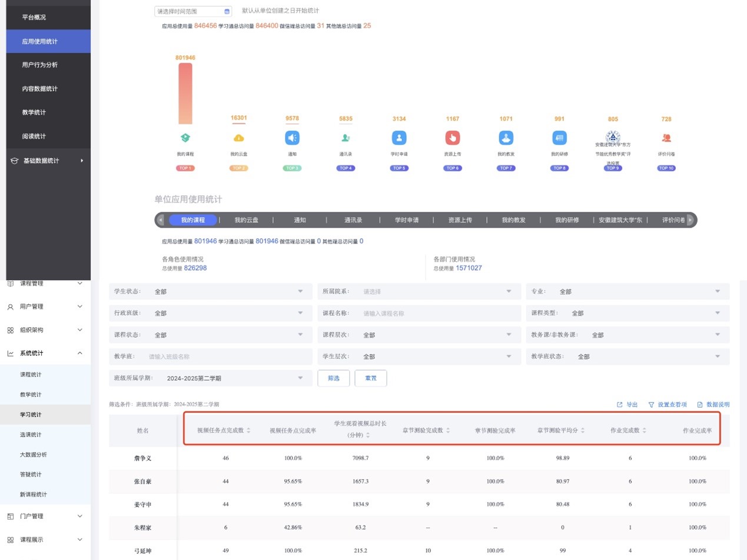Click the 通知 speaker icon
Viewport: 747px width, 560px height.
293,138
